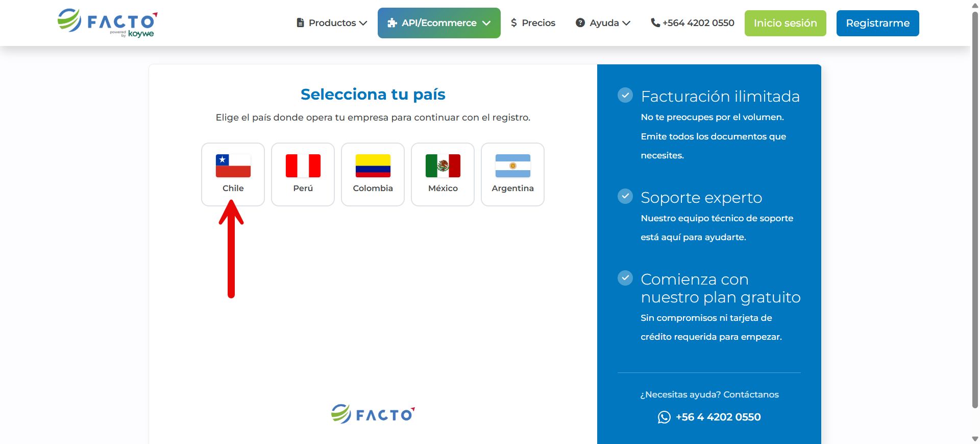The height and width of the screenshot is (444, 980).
Task: Select the Perú flag card
Action: pyautogui.click(x=303, y=174)
